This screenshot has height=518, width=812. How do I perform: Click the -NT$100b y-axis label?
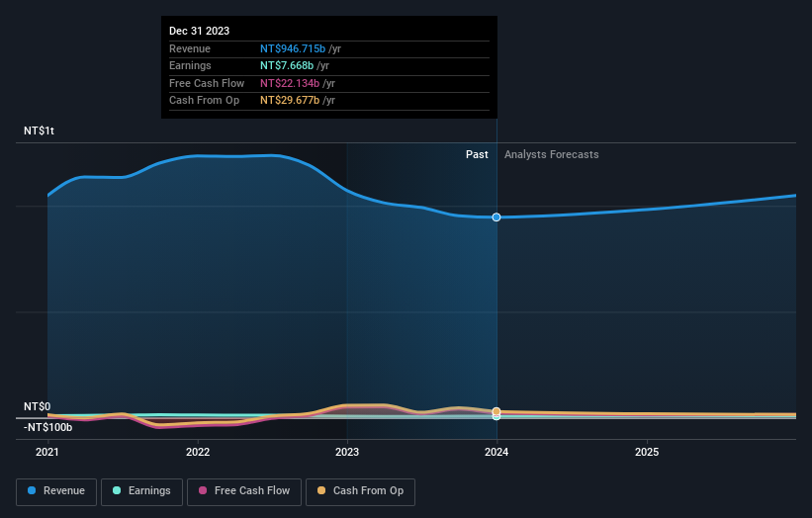coord(47,427)
